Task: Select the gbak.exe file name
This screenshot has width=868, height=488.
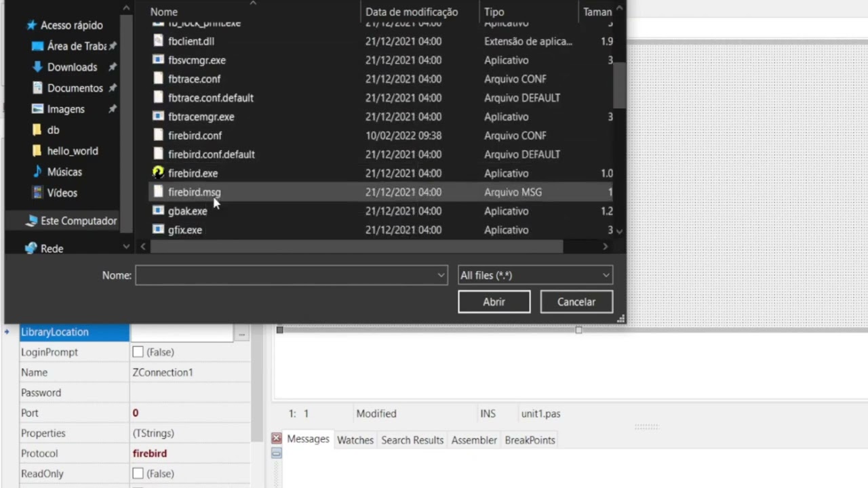Action: [188, 211]
